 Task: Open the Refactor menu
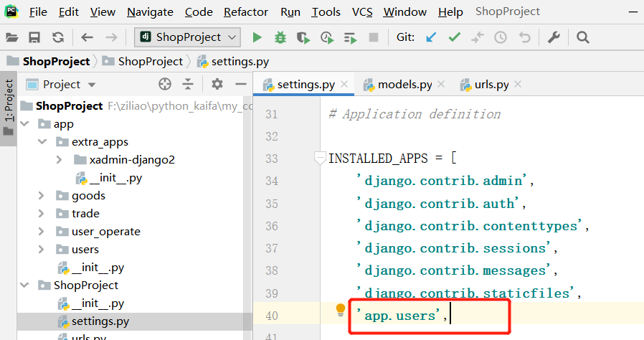coord(245,12)
